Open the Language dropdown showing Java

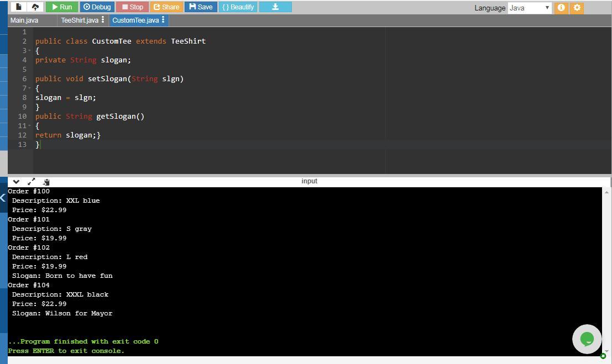click(x=530, y=8)
